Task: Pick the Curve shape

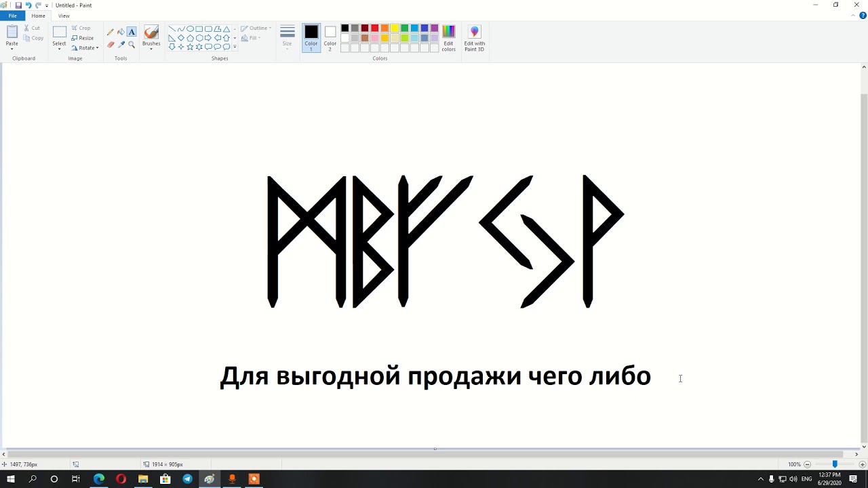Action: coord(181,29)
